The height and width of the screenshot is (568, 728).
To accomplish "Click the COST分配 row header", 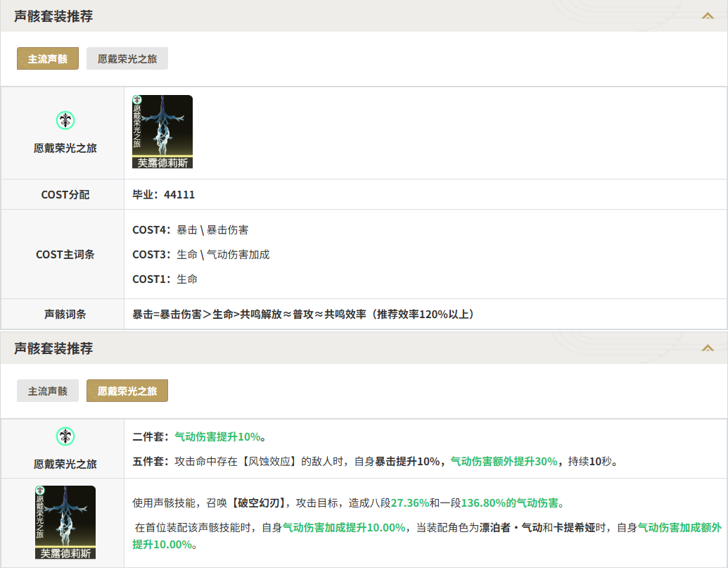I will (x=65, y=194).
